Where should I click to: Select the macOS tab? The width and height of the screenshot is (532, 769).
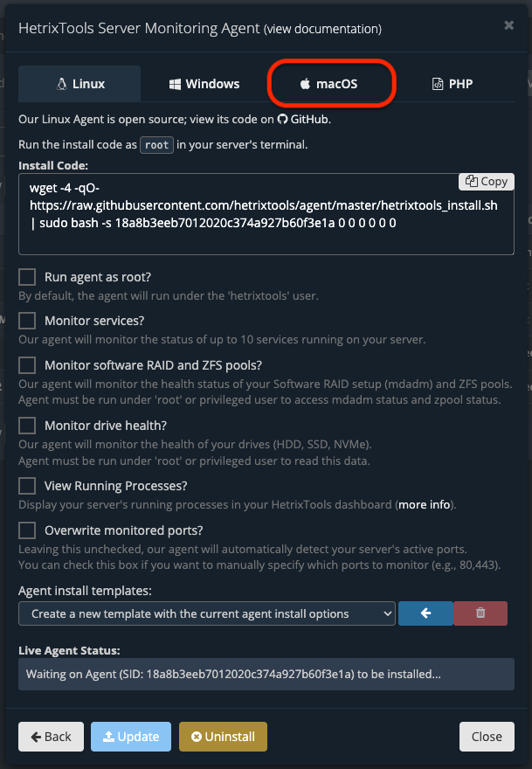pyautogui.click(x=328, y=84)
